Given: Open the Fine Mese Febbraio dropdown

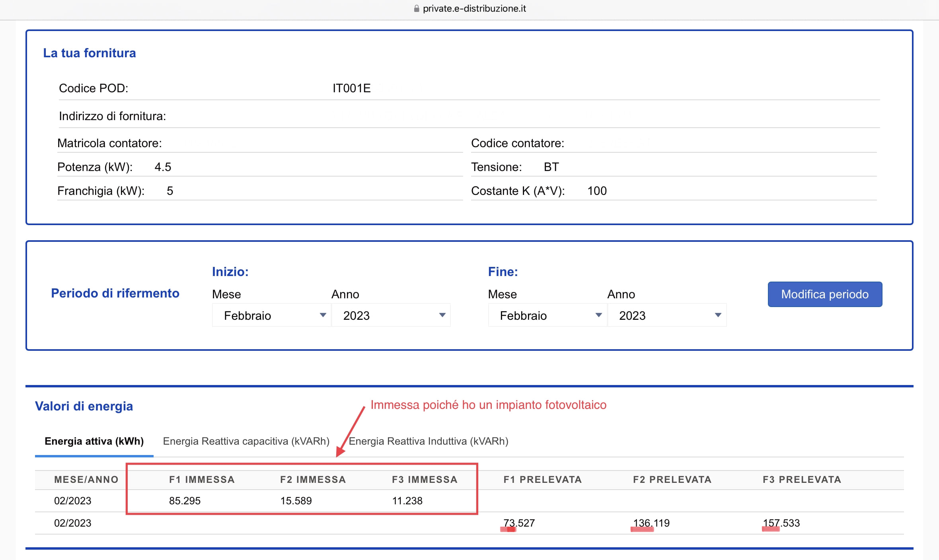Looking at the screenshot, I should (x=547, y=315).
